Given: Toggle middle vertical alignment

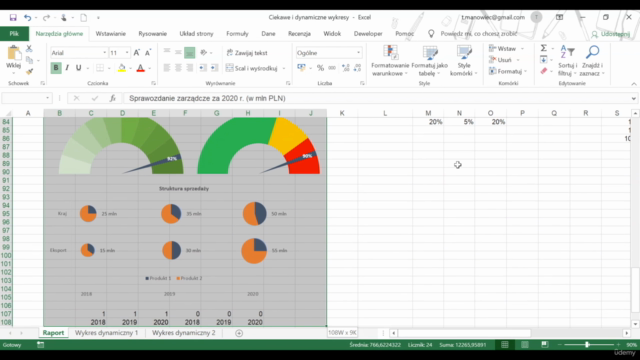Looking at the screenshot, I should pyautogui.click(x=178, y=52).
